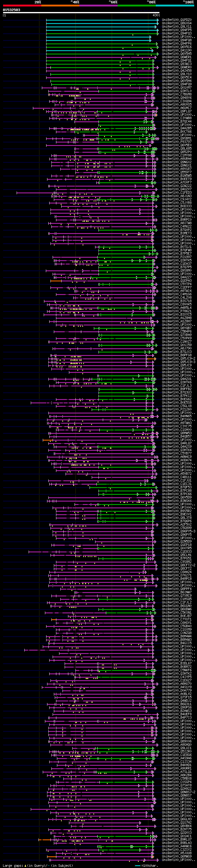The image size is (197, 868).
Task: Select the UniRef100_Q6GLH3 label
Action: (177, 819)
